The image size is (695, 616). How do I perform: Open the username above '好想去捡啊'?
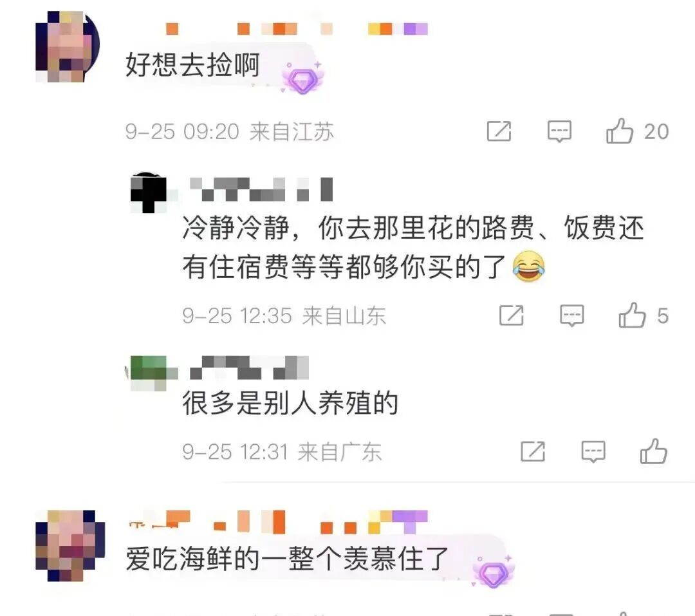296,29
